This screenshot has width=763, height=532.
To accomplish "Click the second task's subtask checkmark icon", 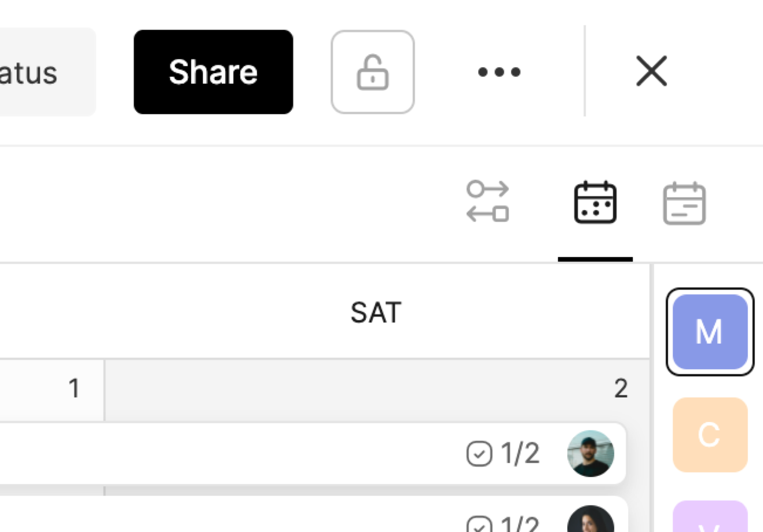I will 479,526.
